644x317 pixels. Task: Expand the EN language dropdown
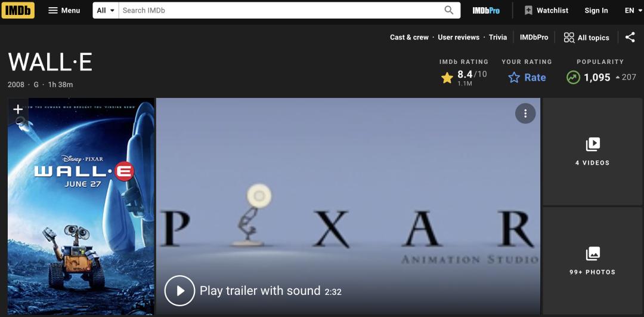coord(633,11)
